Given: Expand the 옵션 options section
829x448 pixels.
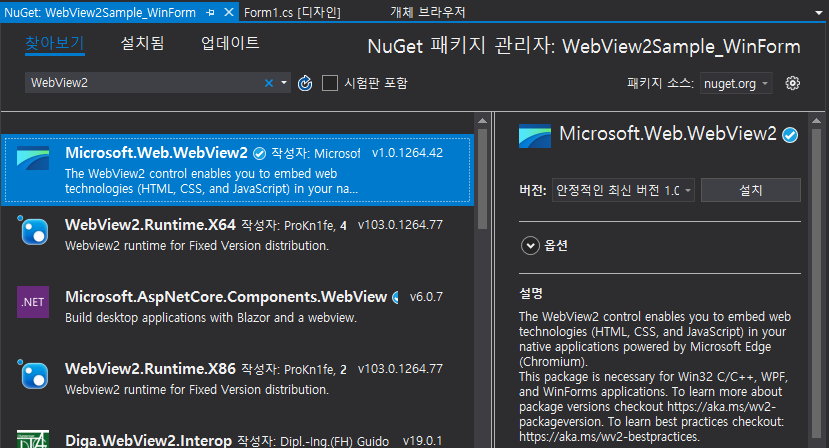Looking at the screenshot, I should [x=530, y=245].
